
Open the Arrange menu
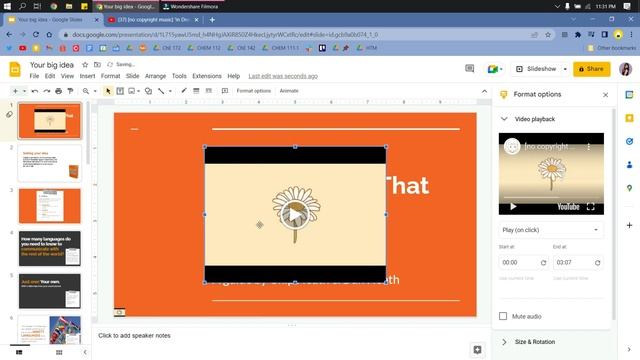tap(156, 76)
